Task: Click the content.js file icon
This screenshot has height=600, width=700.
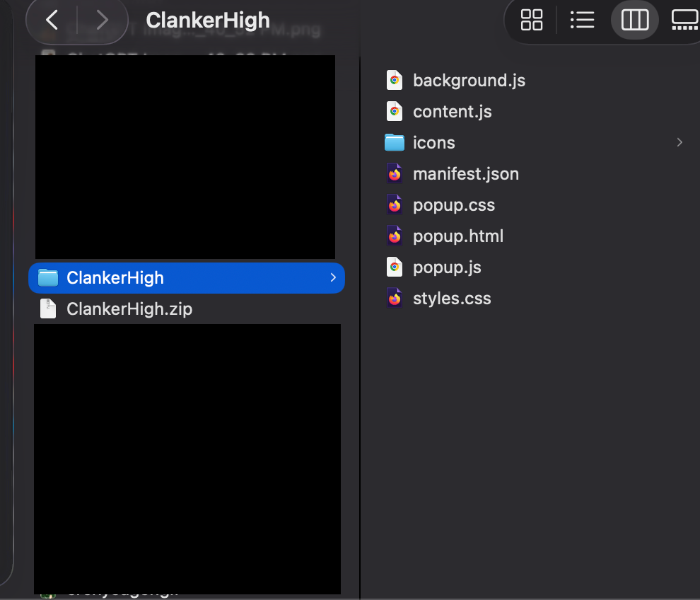Action: (x=395, y=111)
